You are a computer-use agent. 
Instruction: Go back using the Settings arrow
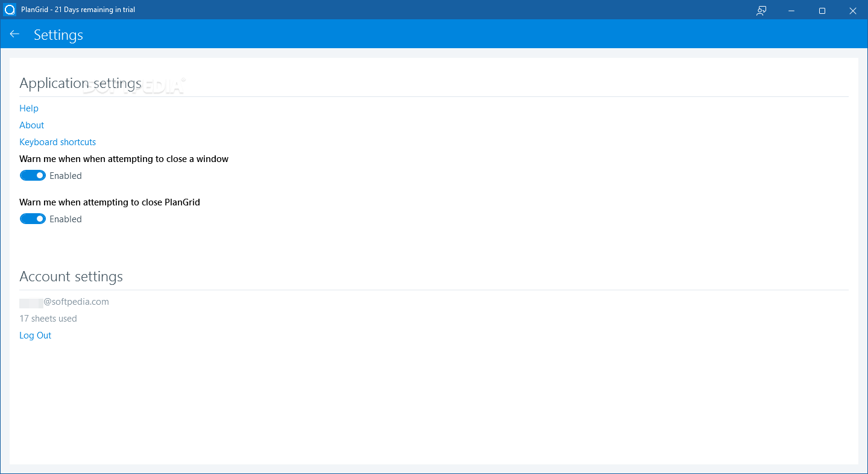tap(14, 34)
